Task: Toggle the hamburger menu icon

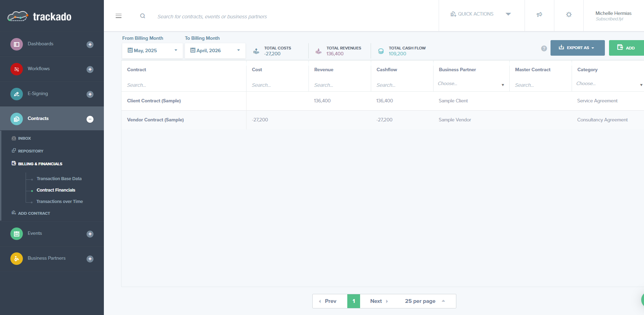Action: point(118,16)
